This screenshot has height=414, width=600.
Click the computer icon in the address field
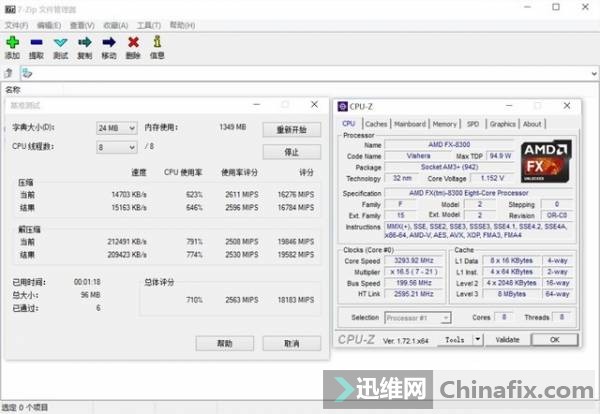(27, 73)
